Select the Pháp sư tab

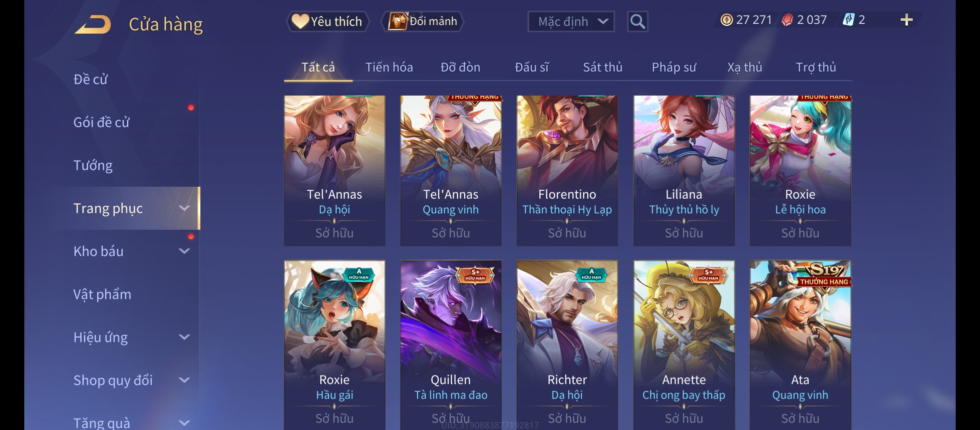(674, 67)
